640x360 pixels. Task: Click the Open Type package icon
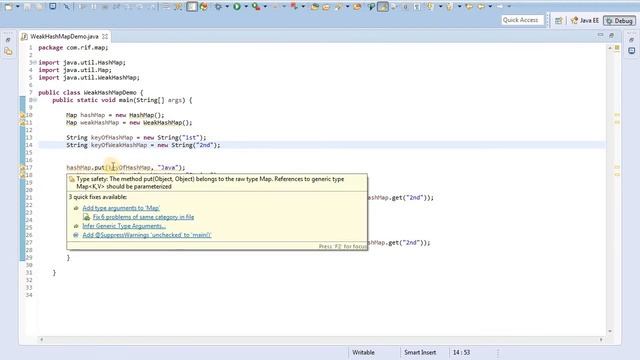(x=315, y=7)
